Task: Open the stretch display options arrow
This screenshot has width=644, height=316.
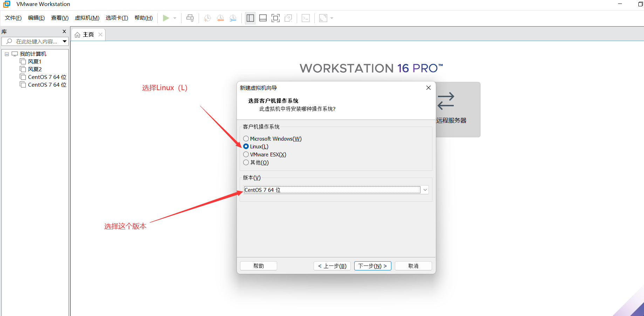Action: [x=332, y=18]
